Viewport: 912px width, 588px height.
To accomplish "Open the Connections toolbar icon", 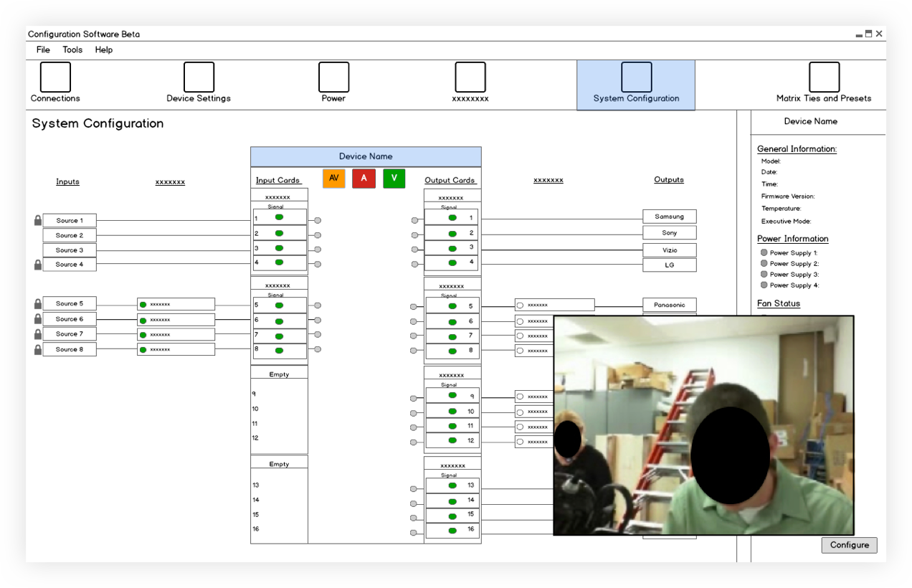I will tap(55, 75).
